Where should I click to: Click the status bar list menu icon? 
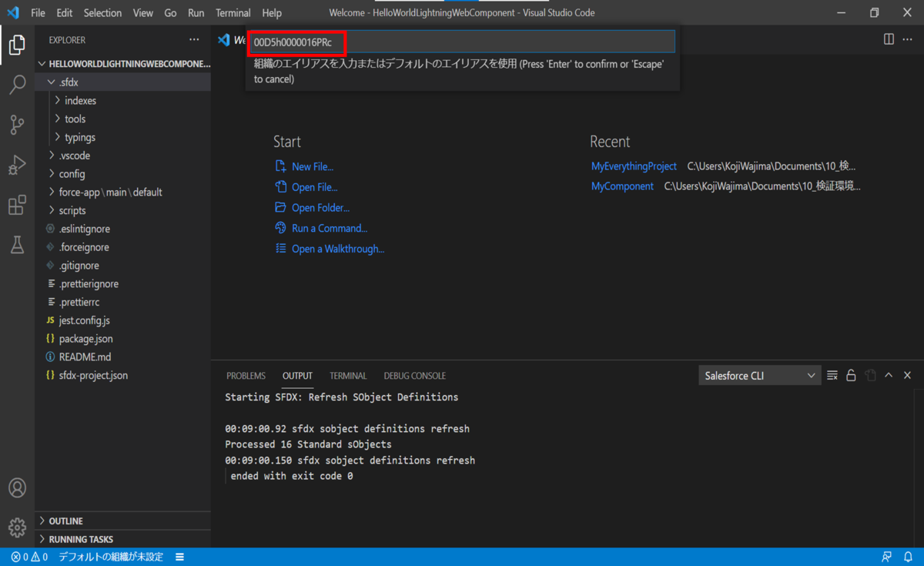pos(179,557)
